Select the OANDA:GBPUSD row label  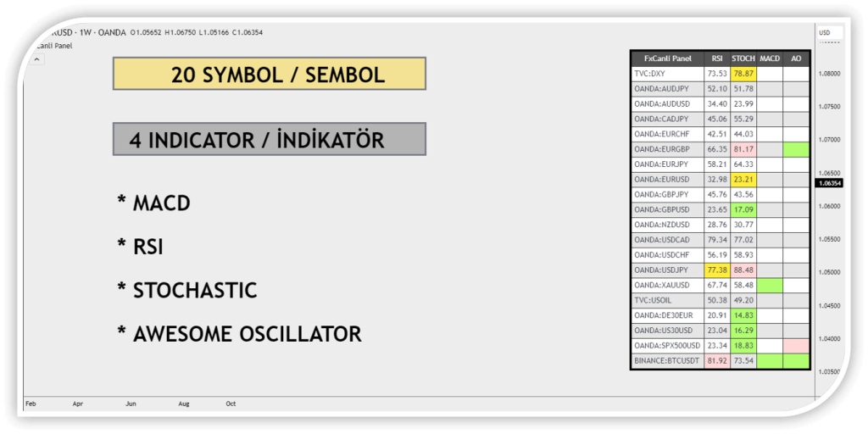click(668, 210)
